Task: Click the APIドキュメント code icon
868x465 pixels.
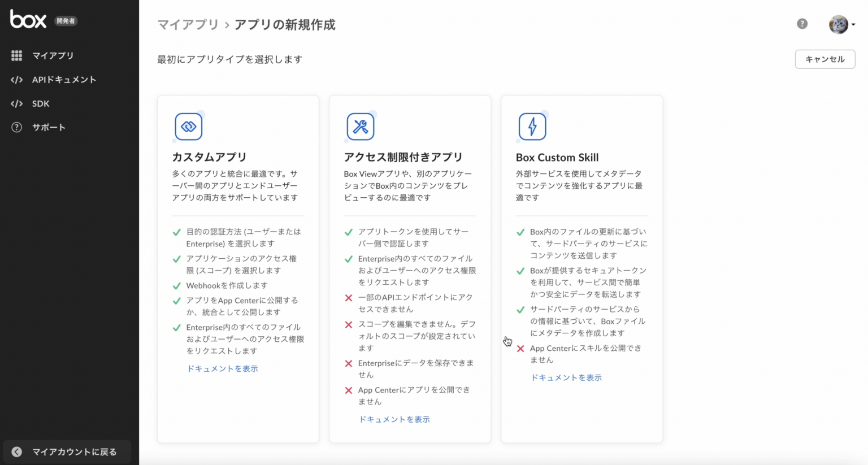Action: 17,80
